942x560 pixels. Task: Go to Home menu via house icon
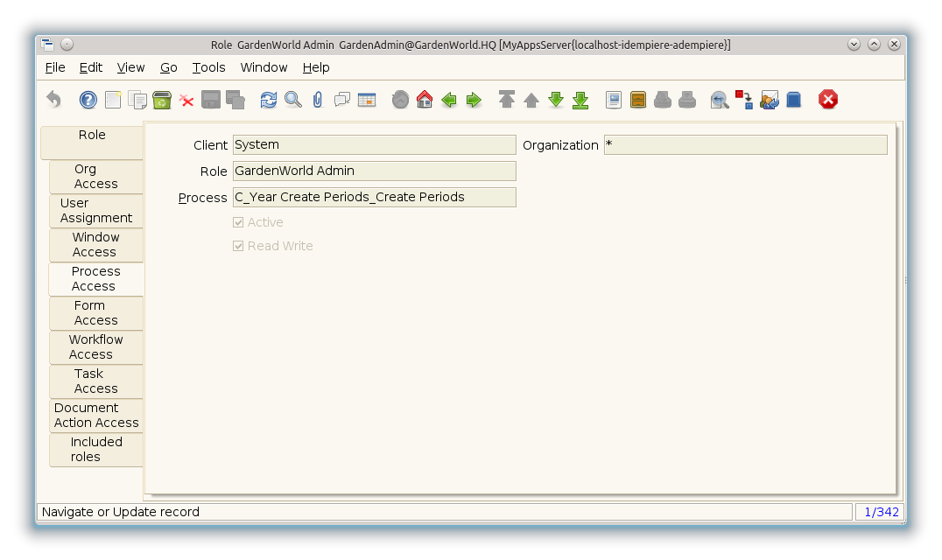(x=425, y=100)
